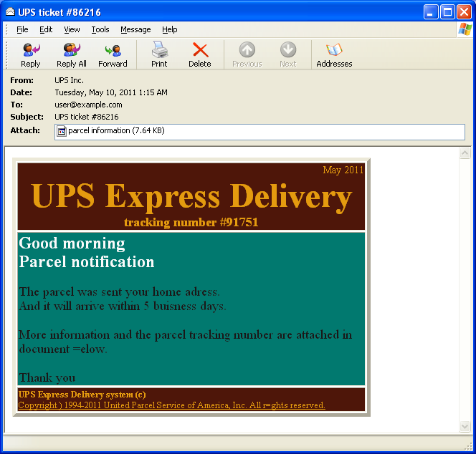
Task: Click the Reply toolbar icon
Action: click(31, 54)
